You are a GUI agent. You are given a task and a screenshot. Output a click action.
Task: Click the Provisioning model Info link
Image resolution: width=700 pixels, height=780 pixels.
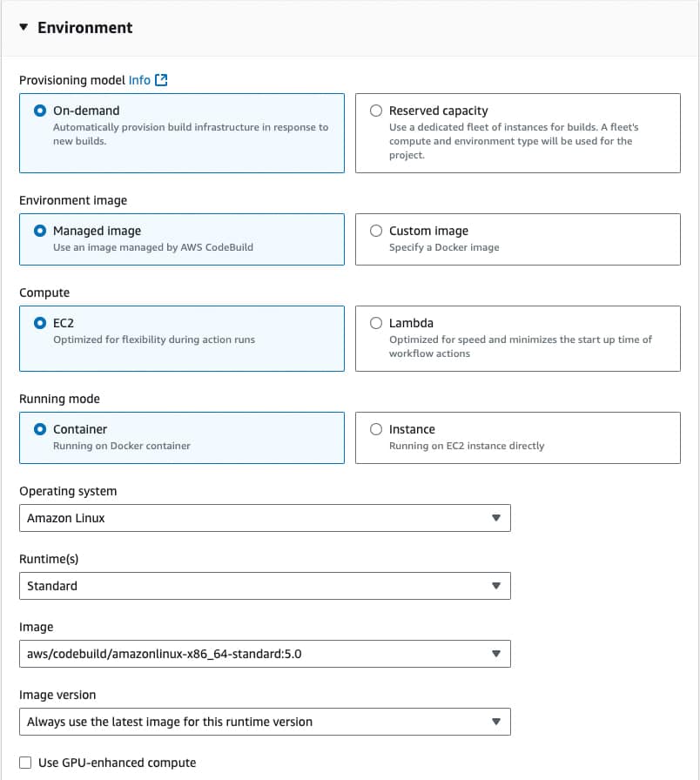(139, 80)
